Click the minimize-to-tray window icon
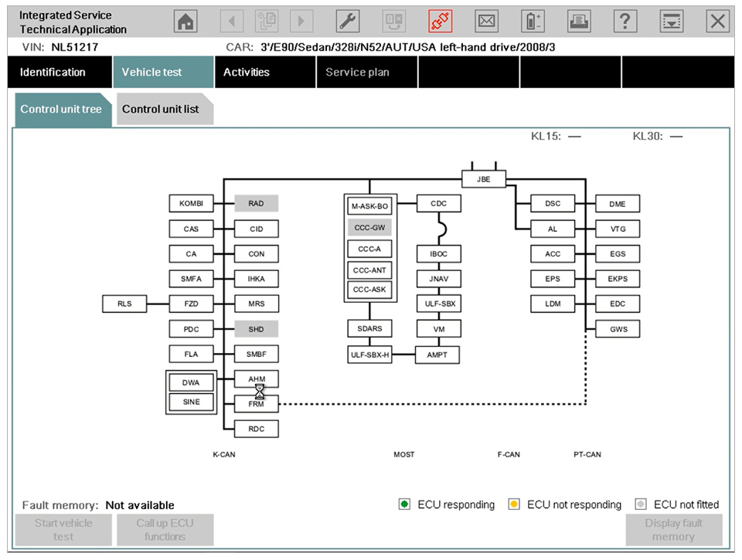Image resolution: width=742 pixels, height=560 pixels. (672, 22)
